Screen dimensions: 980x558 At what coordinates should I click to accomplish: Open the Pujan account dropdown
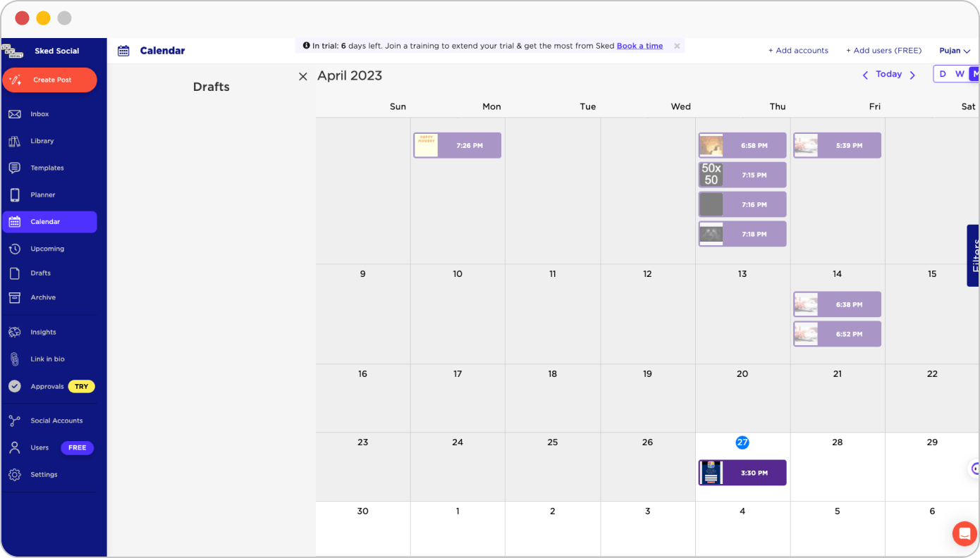955,50
